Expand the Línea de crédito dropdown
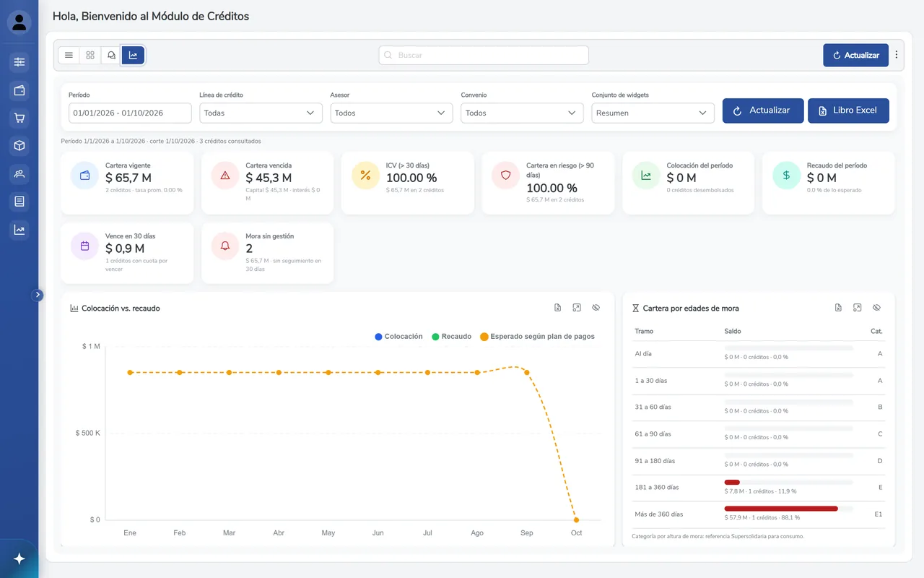 point(261,113)
